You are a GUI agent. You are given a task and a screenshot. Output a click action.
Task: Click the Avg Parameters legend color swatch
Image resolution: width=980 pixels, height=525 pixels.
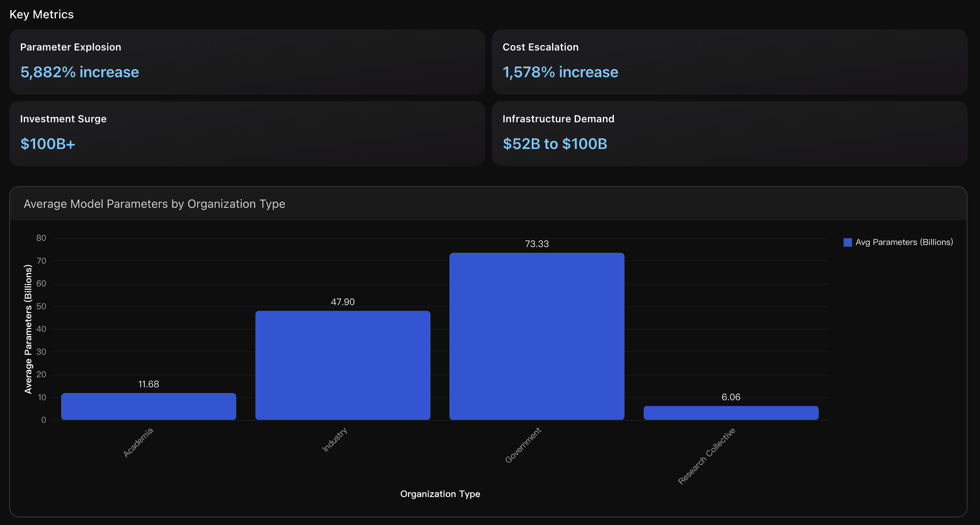click(x=847, y=242)
